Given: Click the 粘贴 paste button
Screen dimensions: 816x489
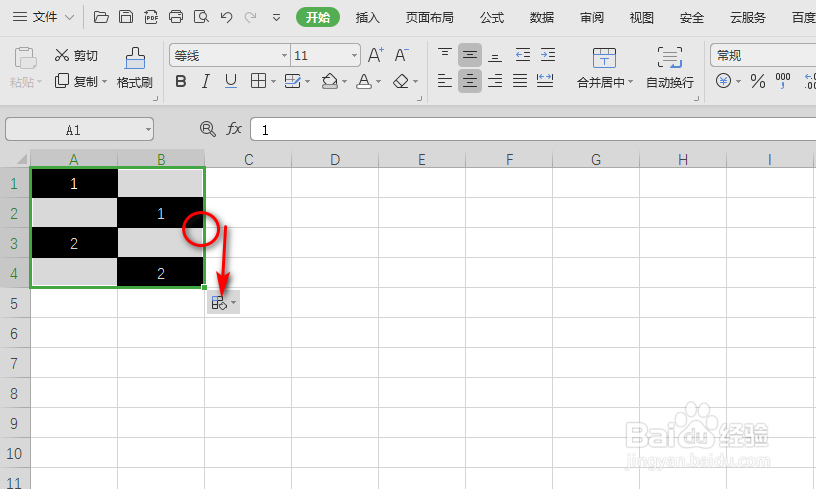Looking at the screenshot, I should [x=25, y=67].
